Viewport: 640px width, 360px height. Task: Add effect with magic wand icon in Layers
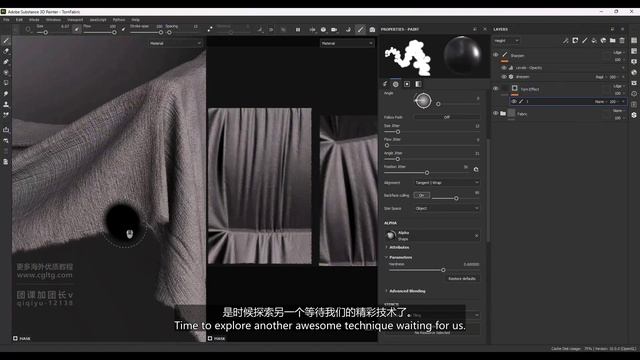coord(565,40)
